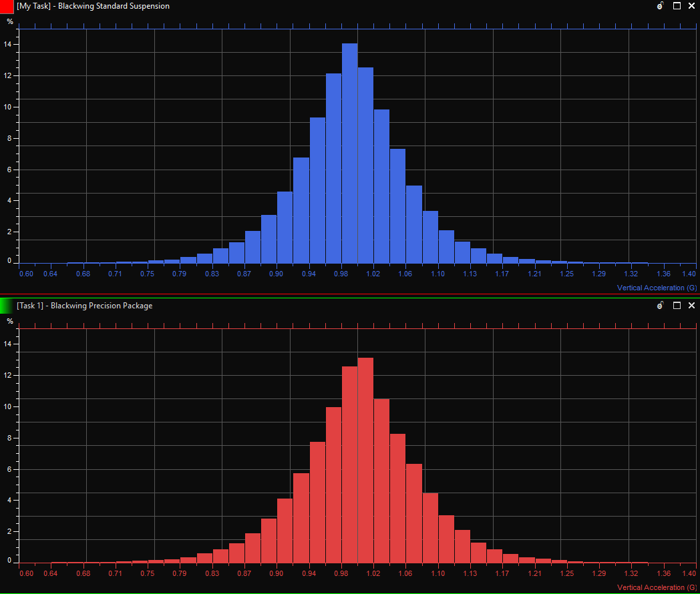Select the Blackwing Precision Package title bar
The width and height of the screenshot is (700, 594).
[334, 306]
